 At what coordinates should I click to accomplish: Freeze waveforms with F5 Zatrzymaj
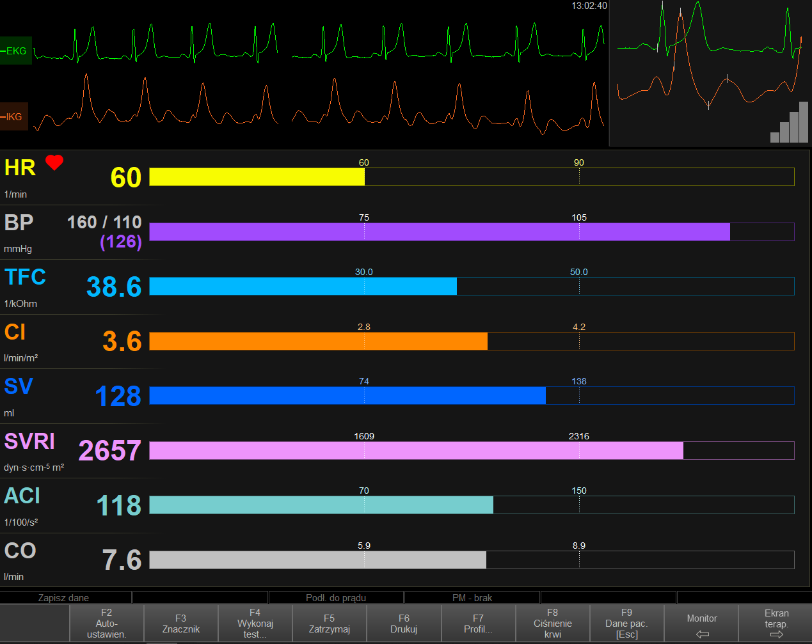click(329, 623)
